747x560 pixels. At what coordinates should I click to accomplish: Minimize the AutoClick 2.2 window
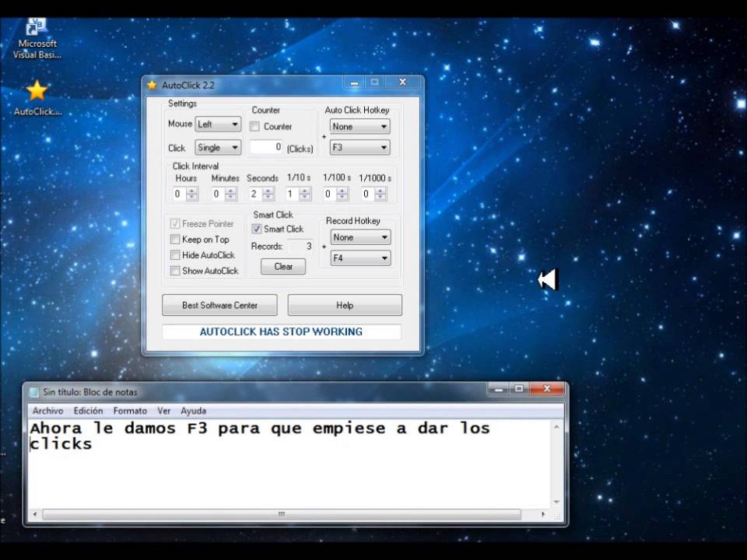point(355,83)
